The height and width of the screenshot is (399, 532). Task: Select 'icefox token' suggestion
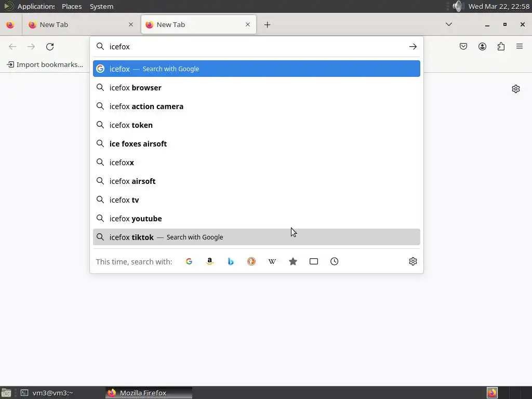pos(257,125)
